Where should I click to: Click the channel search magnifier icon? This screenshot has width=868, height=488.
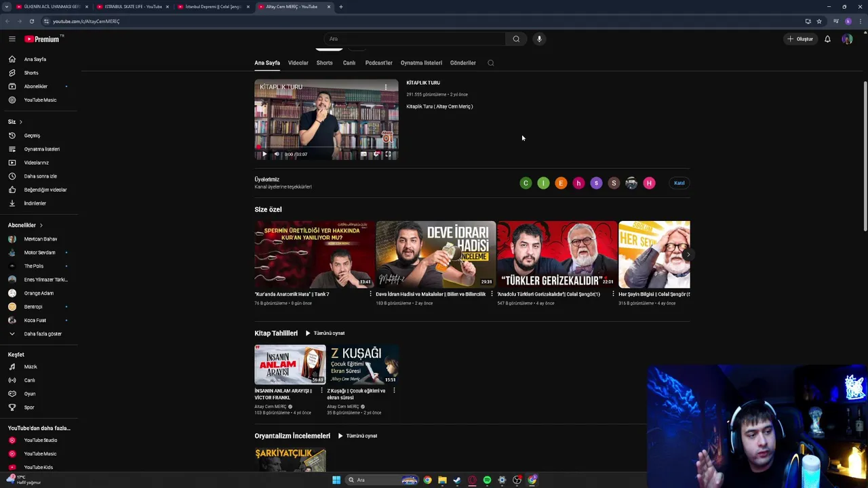[x=491, y=63]
